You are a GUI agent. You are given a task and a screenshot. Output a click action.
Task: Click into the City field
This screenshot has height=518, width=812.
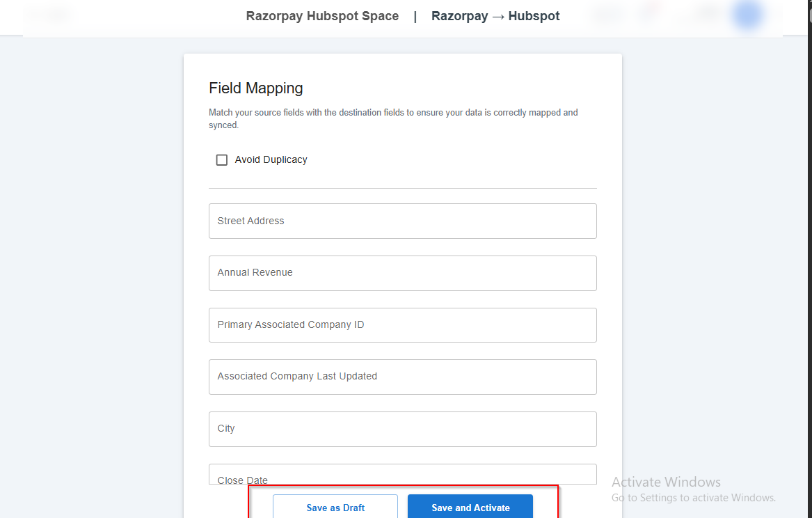[402, 429]
